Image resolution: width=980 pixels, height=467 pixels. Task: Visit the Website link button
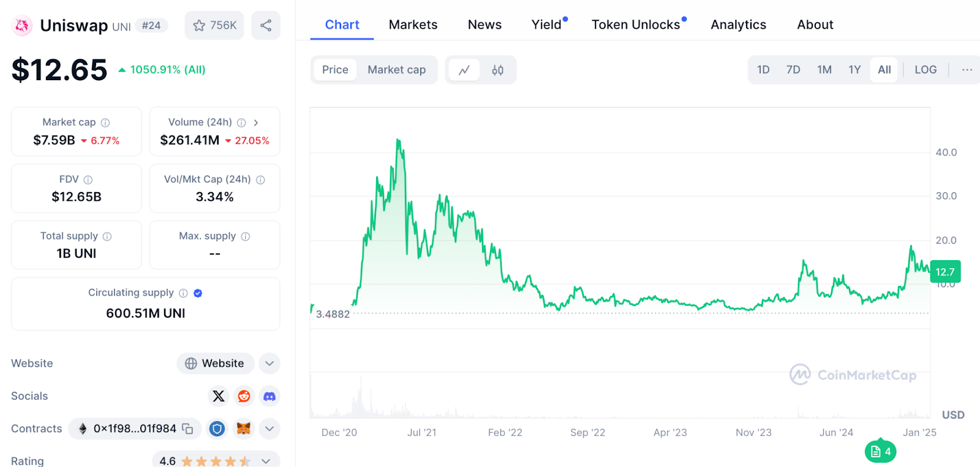[x=216, y=364]
